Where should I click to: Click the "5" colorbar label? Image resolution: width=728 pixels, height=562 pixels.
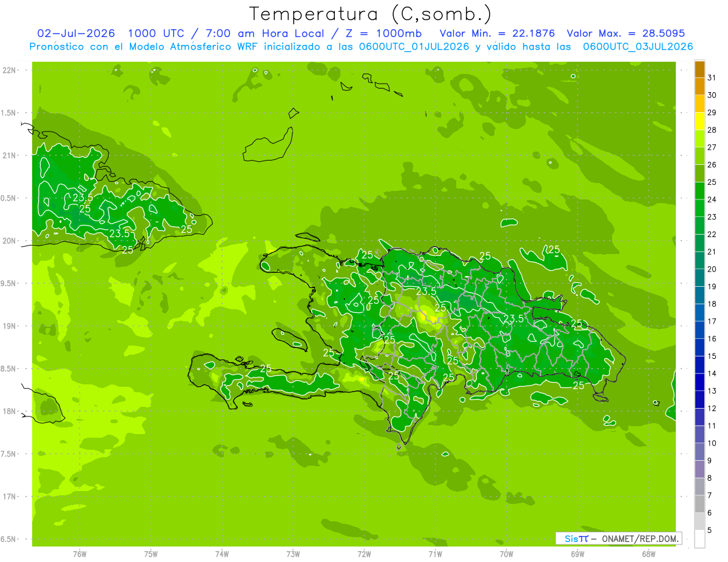[x=709, y=530]
